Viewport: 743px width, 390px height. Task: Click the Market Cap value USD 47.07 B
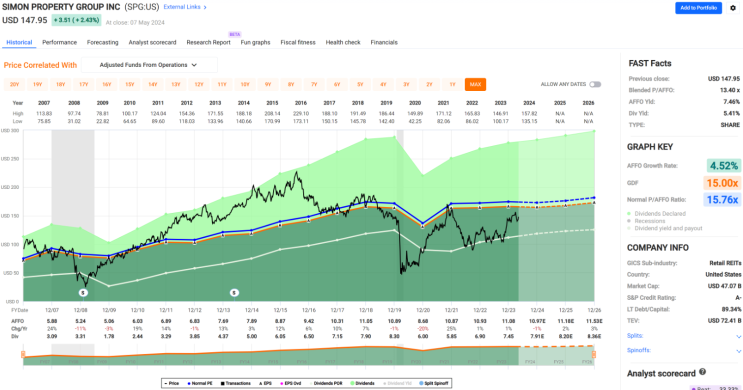pos(725,286)
